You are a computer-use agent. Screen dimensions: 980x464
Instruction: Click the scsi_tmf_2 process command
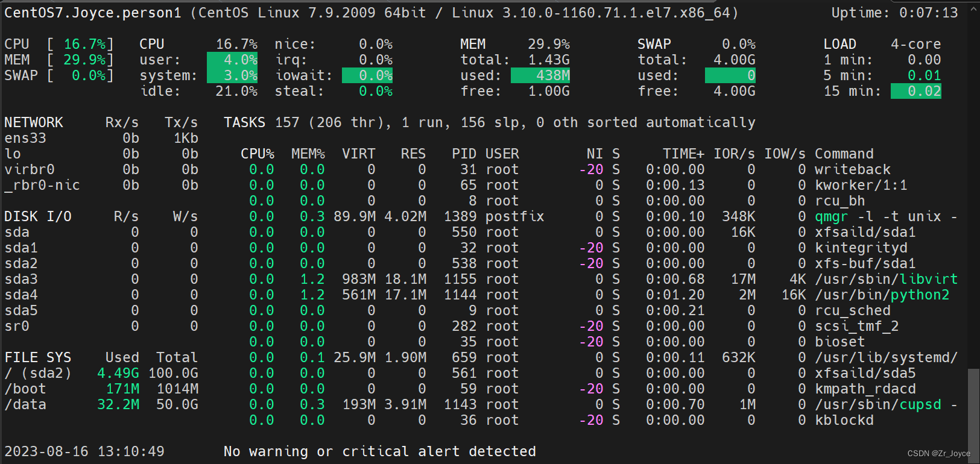coord(857,326)
